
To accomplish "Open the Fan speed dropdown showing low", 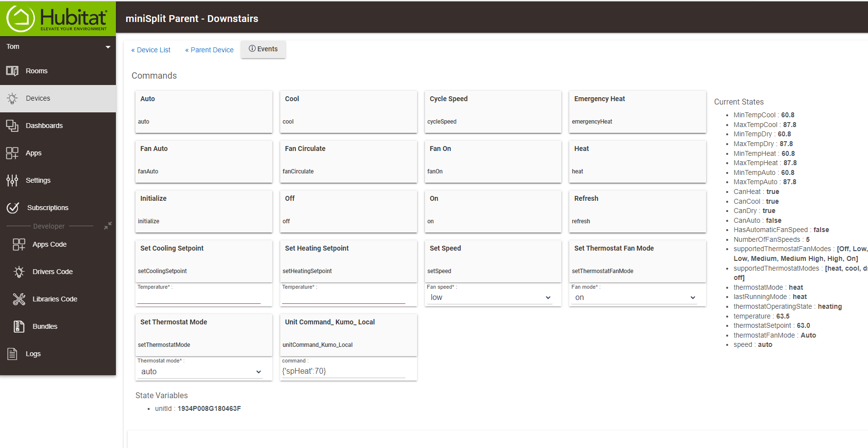I will click(490, 298).
